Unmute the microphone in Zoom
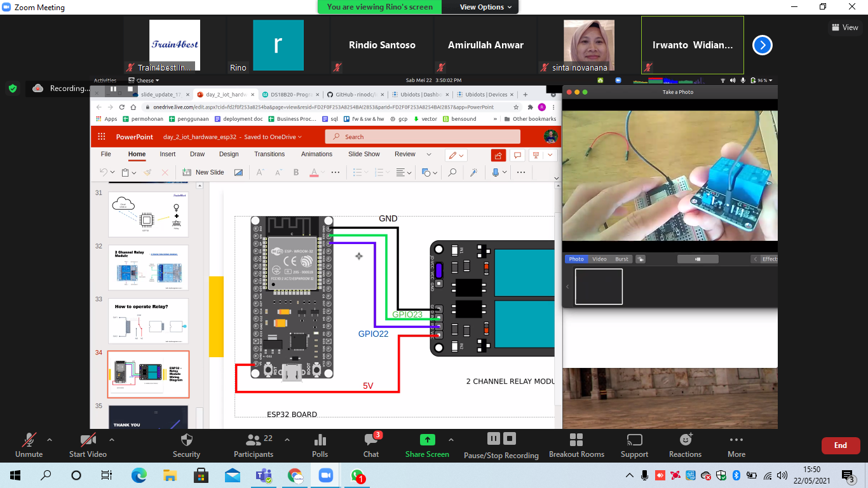This screenshot has height=488, width=868. tap(29, 440)
